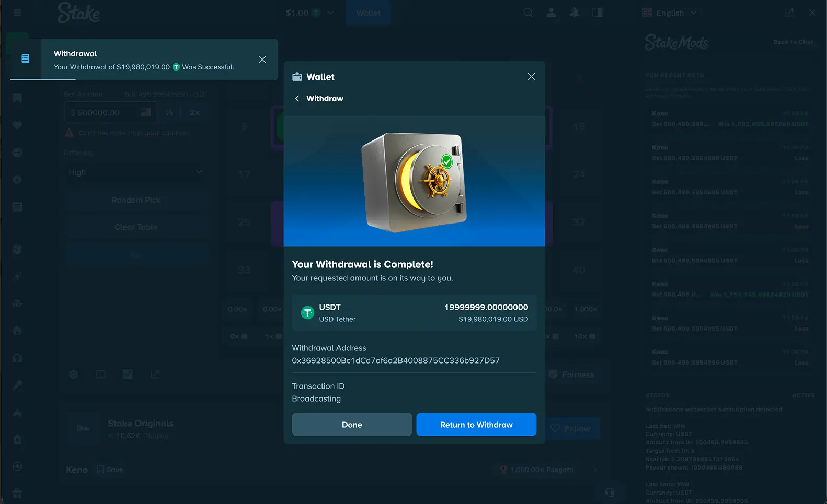Viewport: 827px width, 504px height.
Task: Click the game pop-out icon beside live stats
Action: click(155, 374)
